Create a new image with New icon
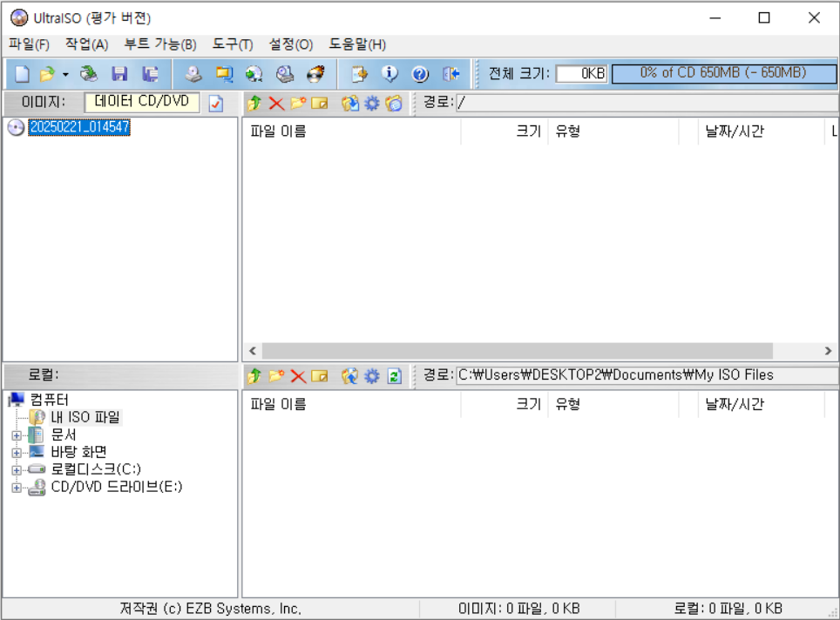Viewport: 840px width, 620px height. click(x=22, y=73)
